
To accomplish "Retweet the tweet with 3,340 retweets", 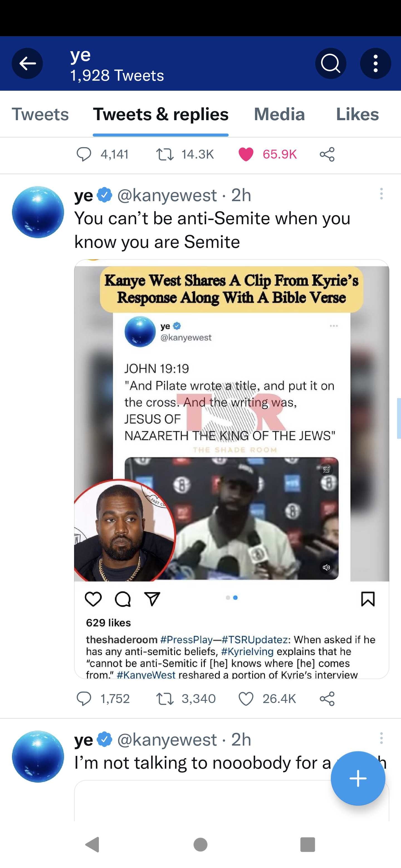I will point(165,699).
